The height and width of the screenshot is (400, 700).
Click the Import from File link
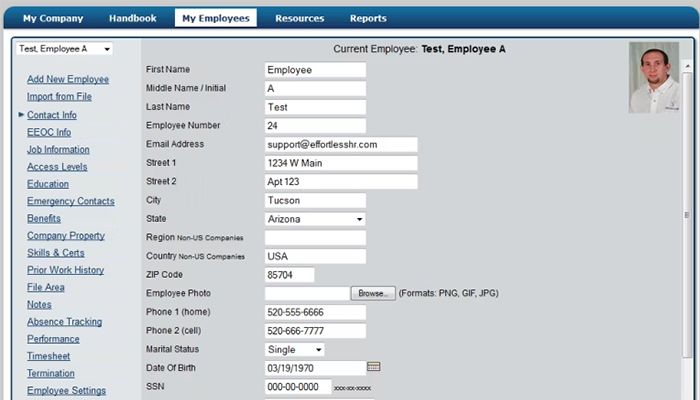pos(62,97)
